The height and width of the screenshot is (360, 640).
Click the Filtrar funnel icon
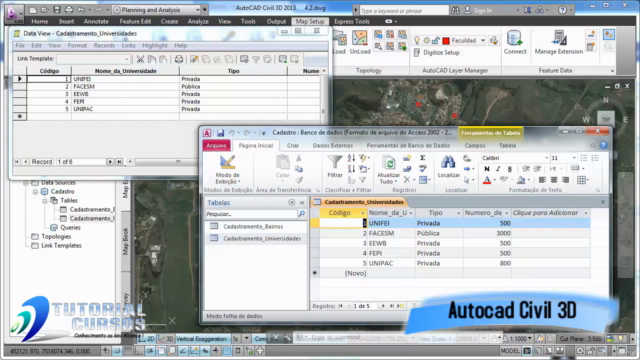[x=335, y=162]
